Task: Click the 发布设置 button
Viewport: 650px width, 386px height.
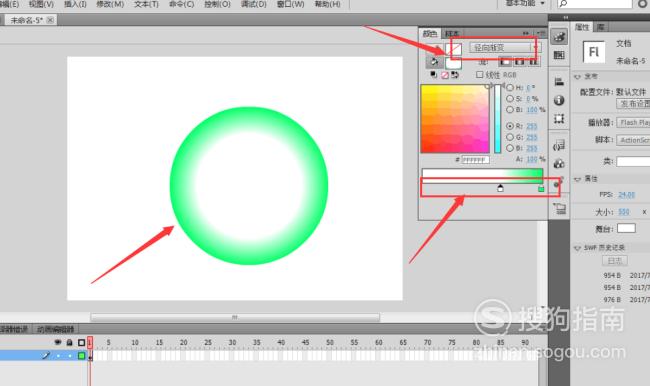Action: pyautogui.click(x=633, y=103)
